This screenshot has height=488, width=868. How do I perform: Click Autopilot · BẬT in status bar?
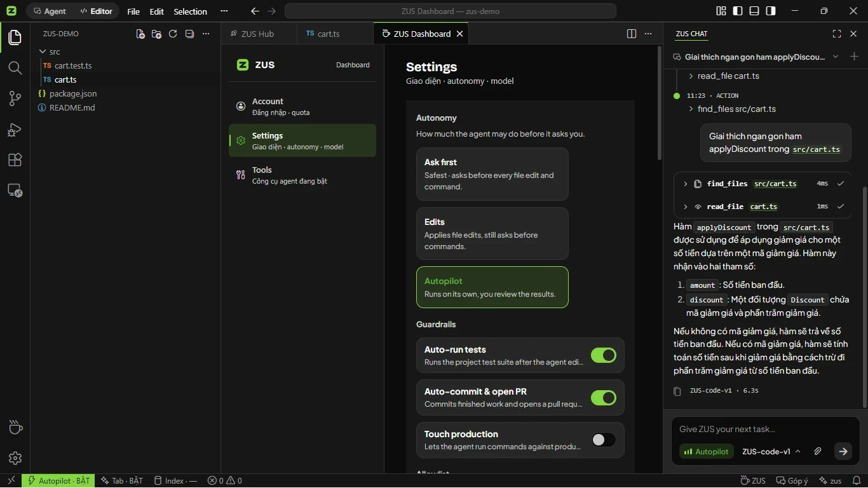58,481
